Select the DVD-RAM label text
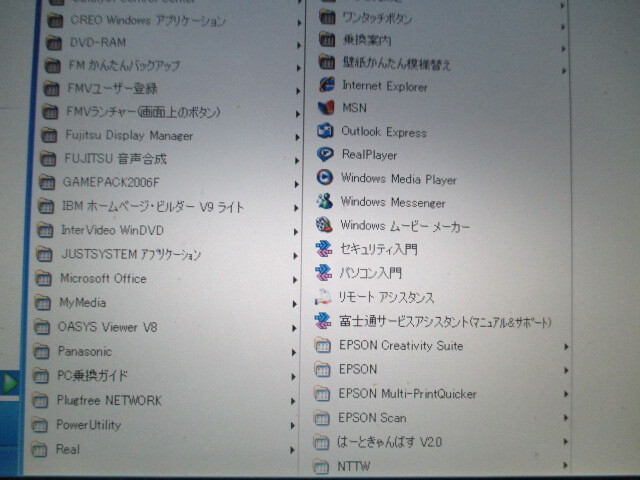The image size is (640, 480). click(x=98, y=42)
